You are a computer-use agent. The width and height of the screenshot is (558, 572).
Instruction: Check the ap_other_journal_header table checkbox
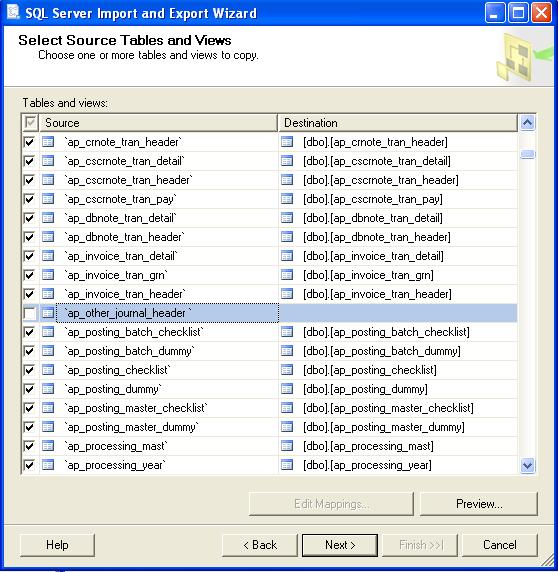pyautogui.click(x=30, y=313)
